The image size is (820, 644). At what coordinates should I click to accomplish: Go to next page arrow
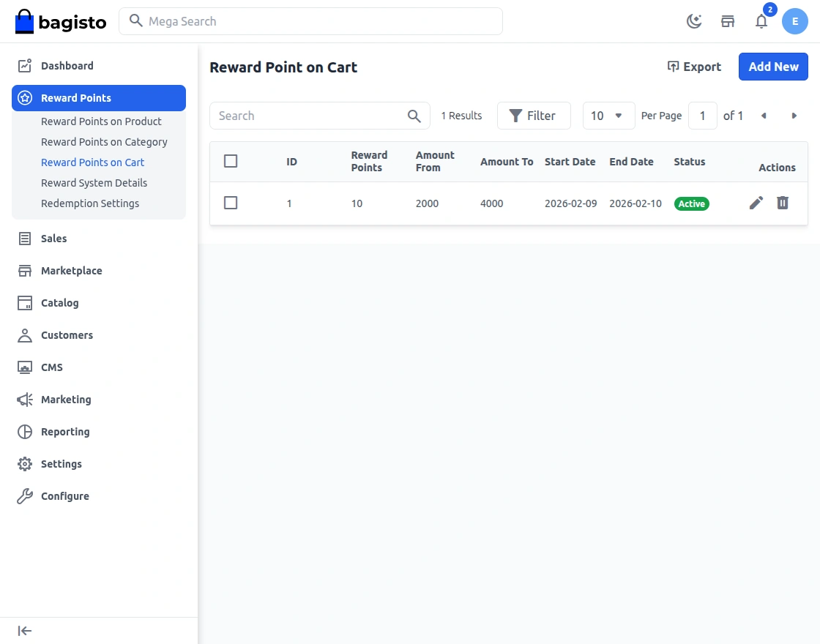click(794, 116)
